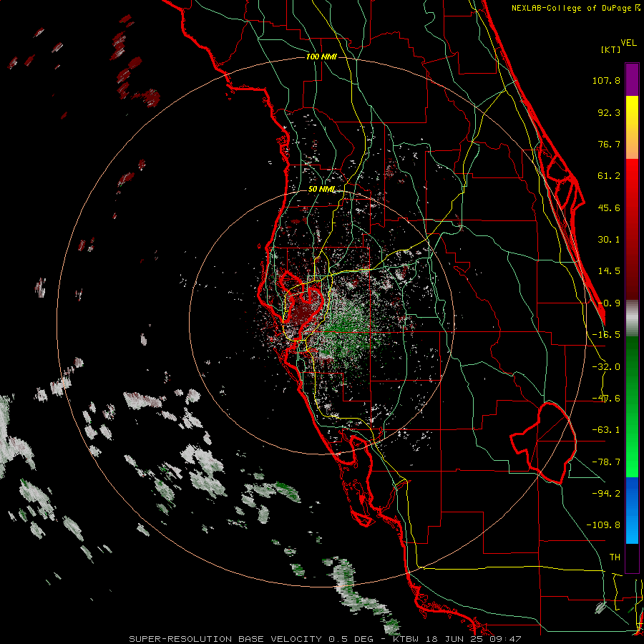Click the 50 NMI range ring label

click(321, 190)
